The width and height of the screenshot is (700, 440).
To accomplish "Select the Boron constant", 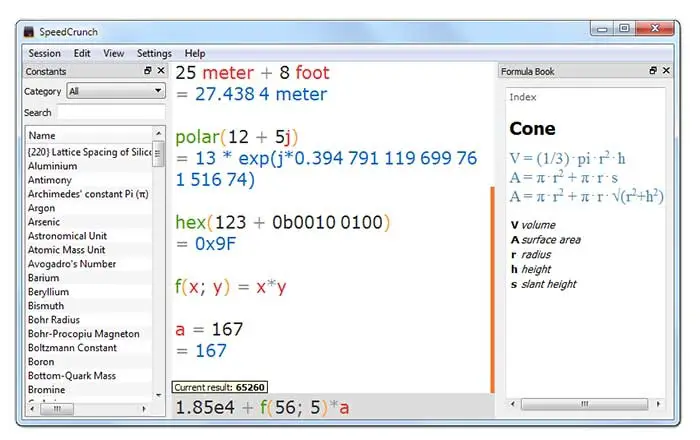I will 89,362.
